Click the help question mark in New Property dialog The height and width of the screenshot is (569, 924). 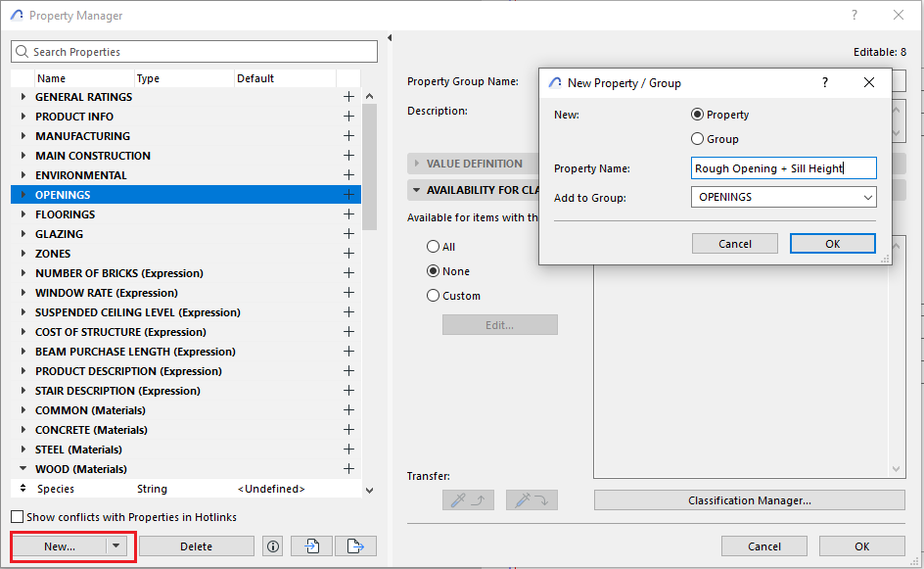[x=825, y=82]
